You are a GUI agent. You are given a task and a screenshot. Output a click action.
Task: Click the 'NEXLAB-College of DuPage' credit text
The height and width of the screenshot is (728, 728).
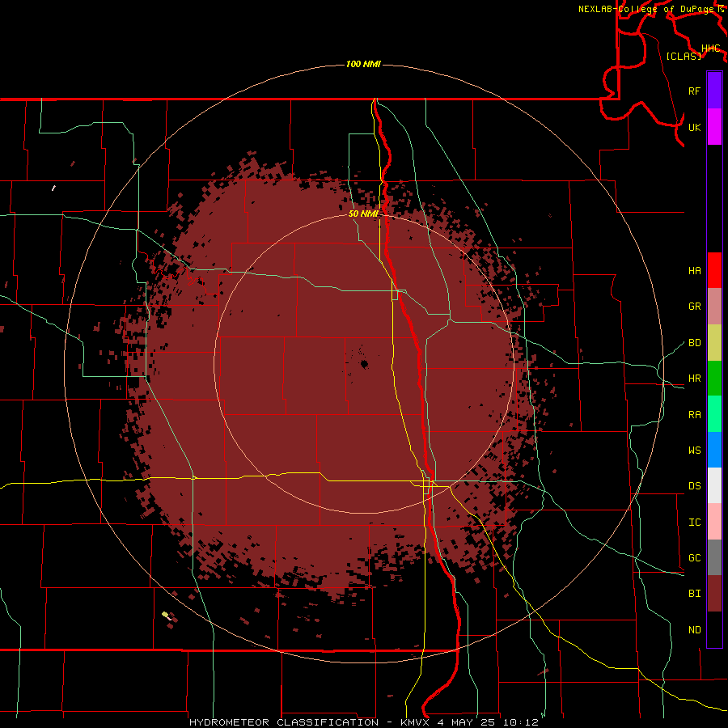(645, 9)
